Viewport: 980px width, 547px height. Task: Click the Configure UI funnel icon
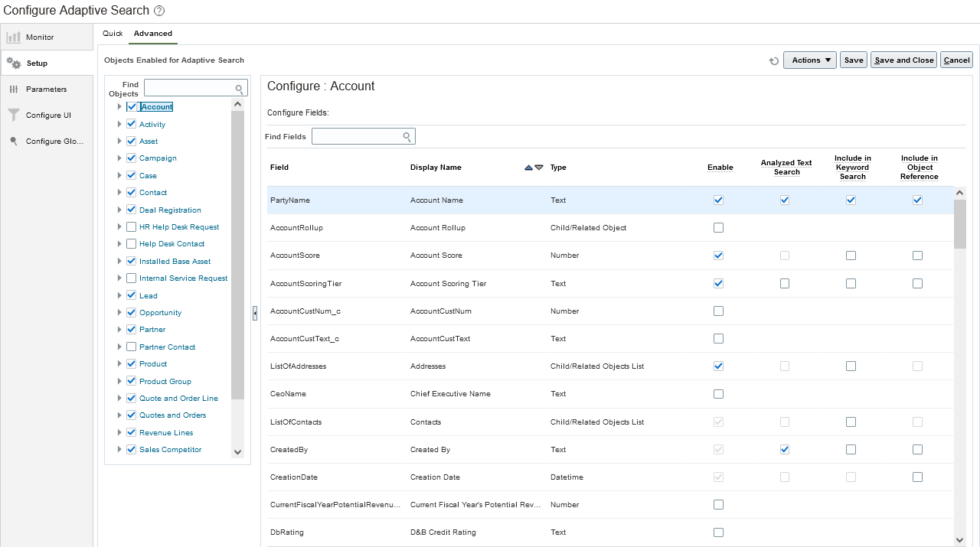point(14,115)
